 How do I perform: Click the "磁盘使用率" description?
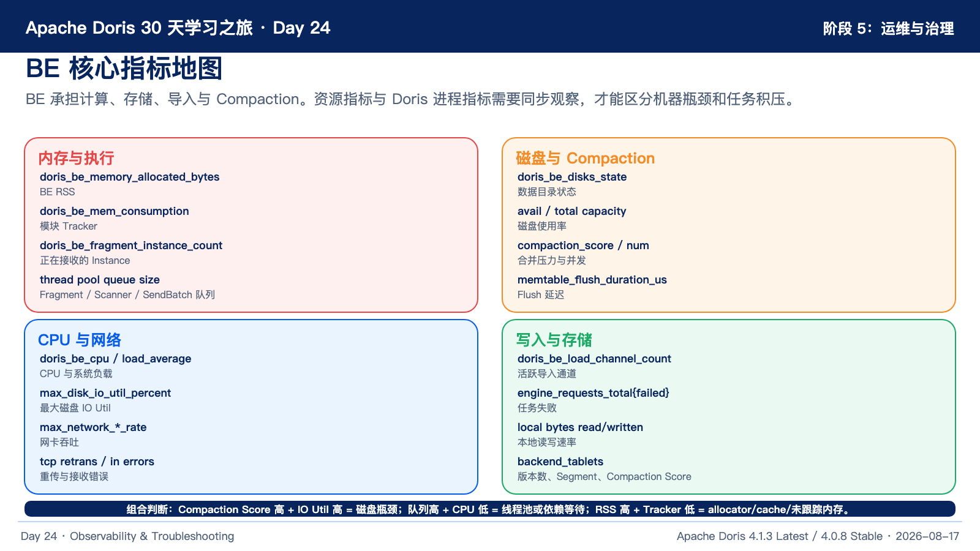pyautogui.click(x=541, y=226)
